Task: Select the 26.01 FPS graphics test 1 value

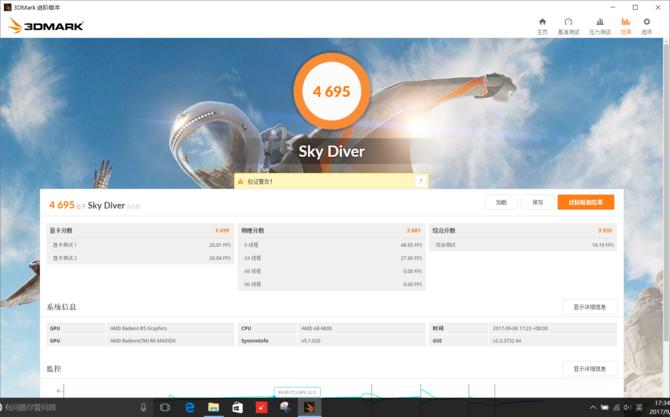Action: (x=220, y=245)
